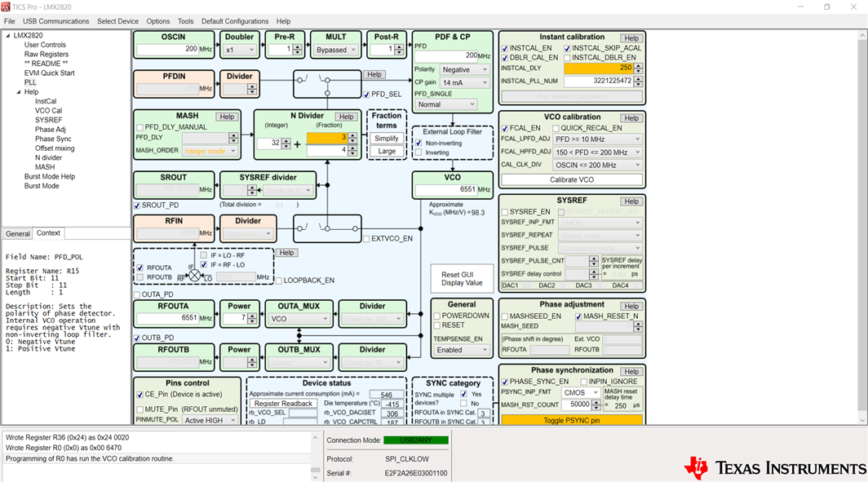The width and height of the screenshot is (868, 482).
Task: Open Help for N Divider
Action: pyautogui.click(x=347, y=117)
